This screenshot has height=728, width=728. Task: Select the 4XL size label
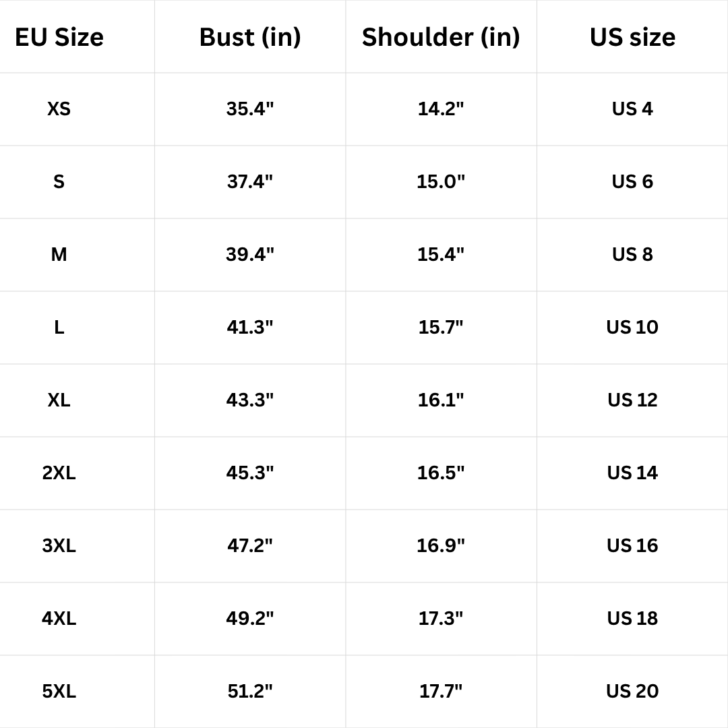(59, 618)
